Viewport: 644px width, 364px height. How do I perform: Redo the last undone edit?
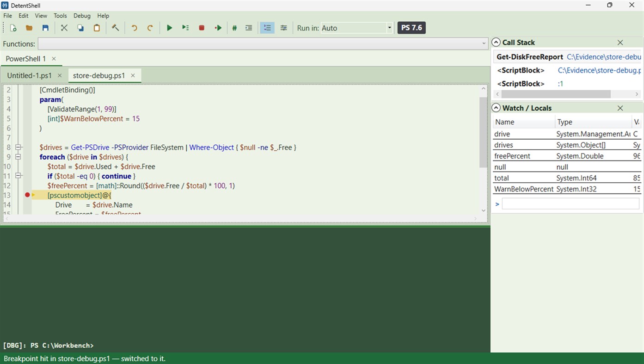pos(150,28)
